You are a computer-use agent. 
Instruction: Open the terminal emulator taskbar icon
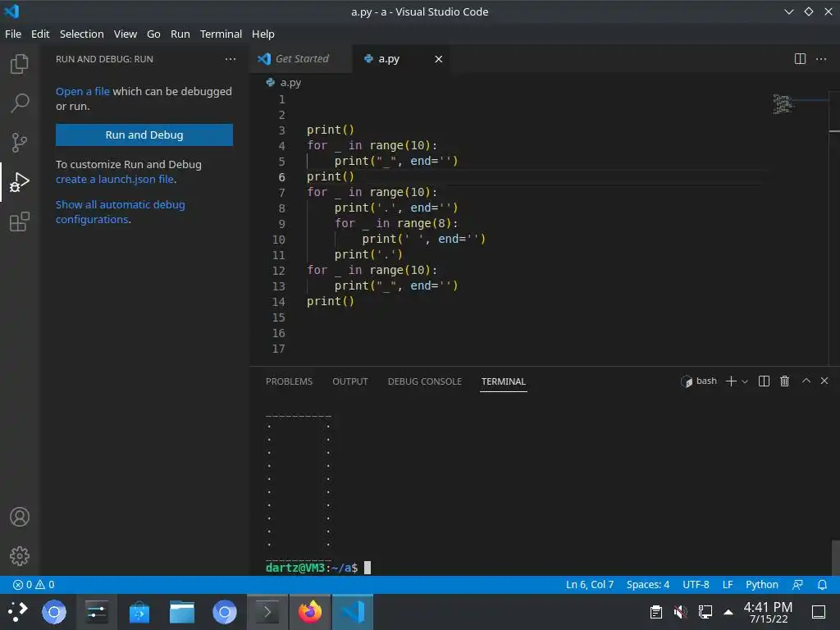point(267,612)
